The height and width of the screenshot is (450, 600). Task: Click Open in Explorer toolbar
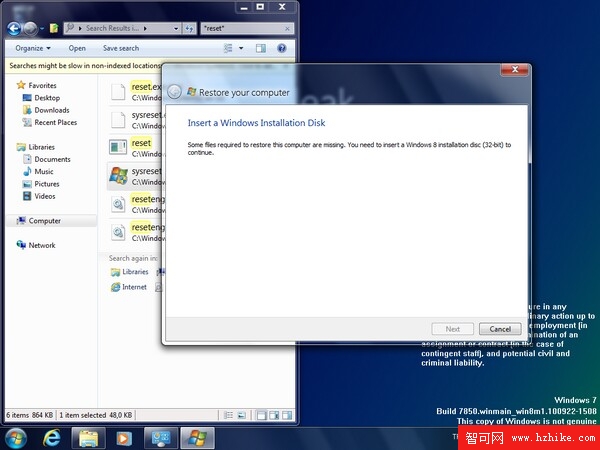point(77,48)
